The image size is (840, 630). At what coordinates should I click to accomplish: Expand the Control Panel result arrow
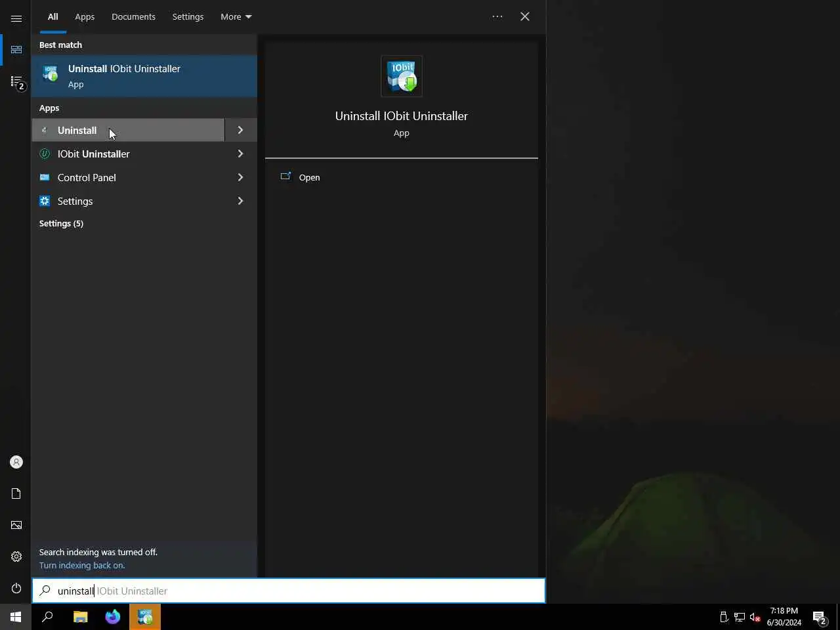(241, 177)
